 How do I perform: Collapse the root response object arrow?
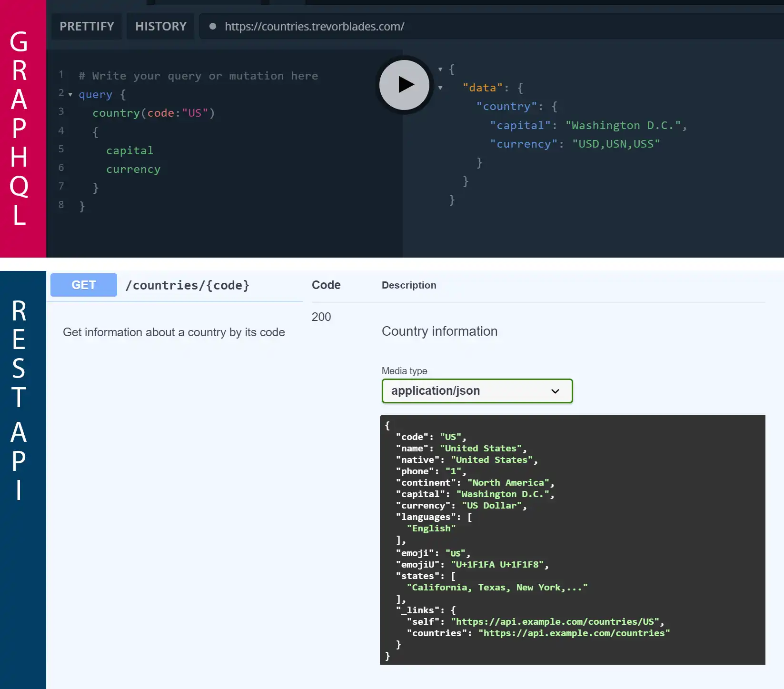point(440,70)
